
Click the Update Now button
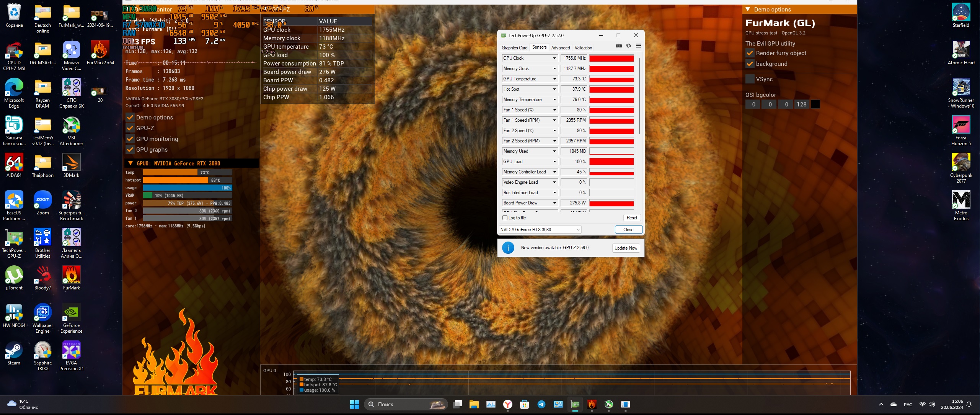click(626, 248)
